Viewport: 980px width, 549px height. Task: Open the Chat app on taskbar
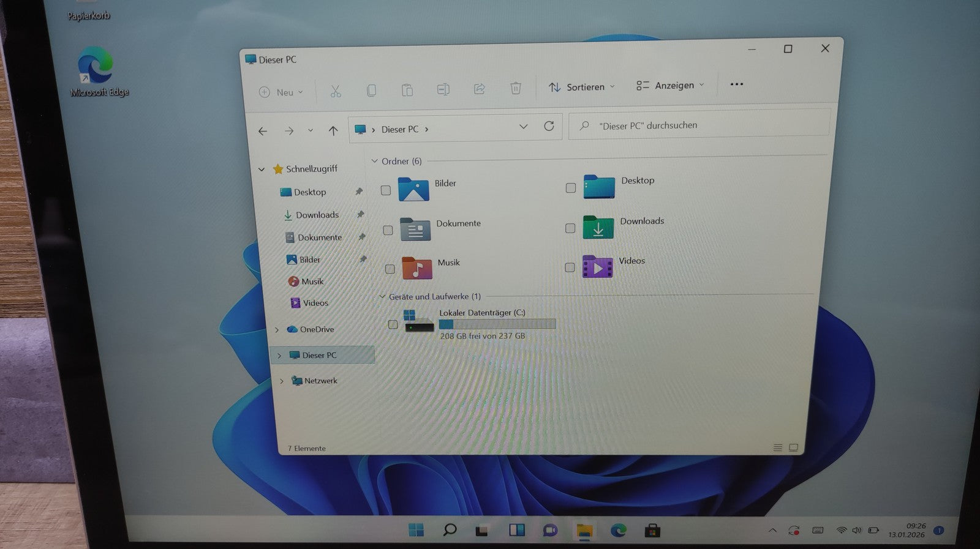click(x=550, y=530)
